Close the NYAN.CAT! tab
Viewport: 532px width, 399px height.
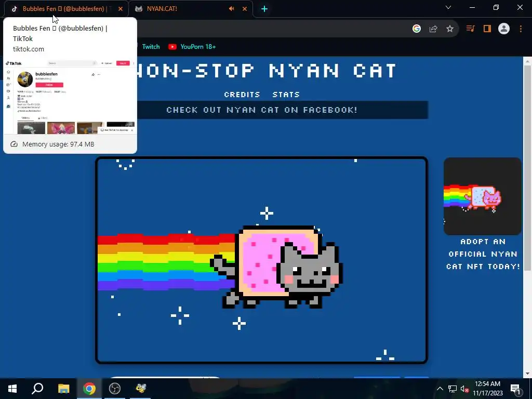coord(245,9)
